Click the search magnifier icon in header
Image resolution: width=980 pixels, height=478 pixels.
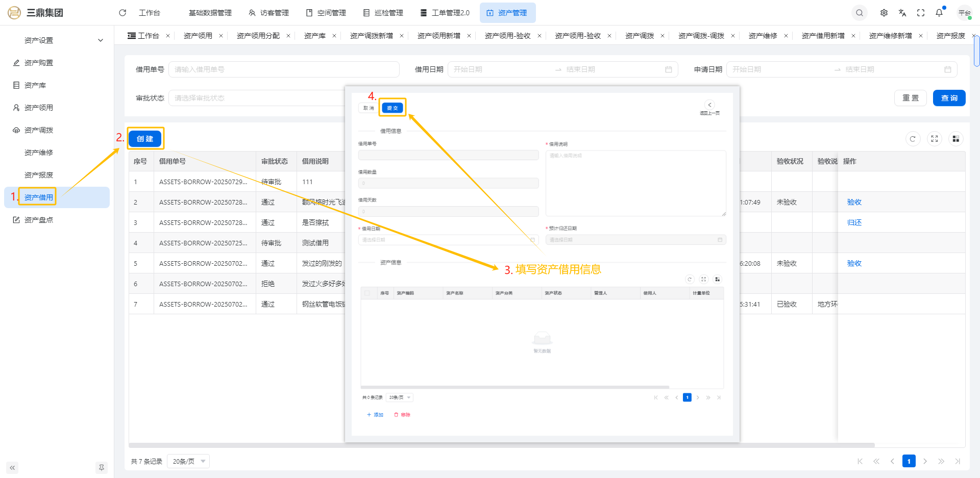tap(860, 13)
